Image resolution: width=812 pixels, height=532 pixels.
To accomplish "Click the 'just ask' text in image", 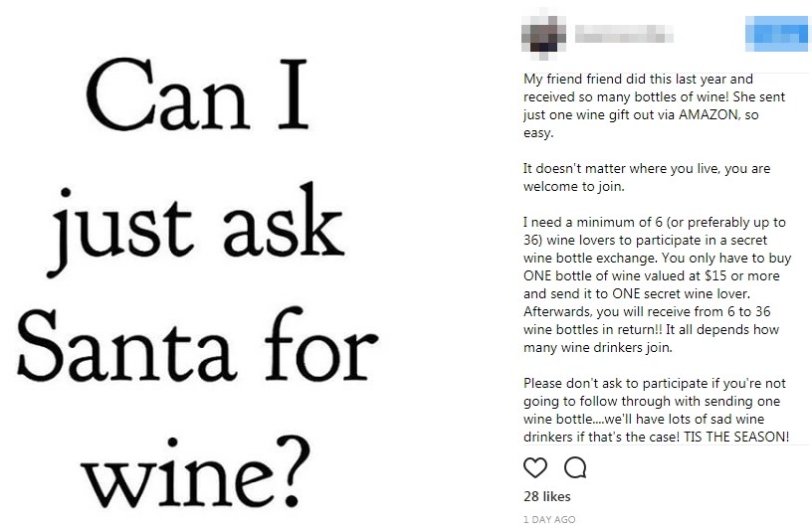I will (195, 228).
